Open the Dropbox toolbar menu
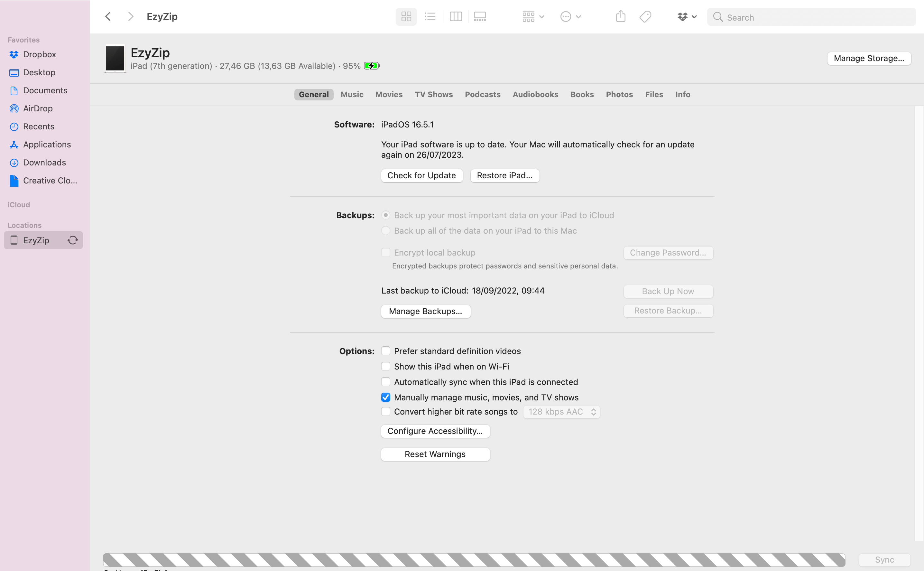The width and height of the screenshot is (924, 571). 687,17
